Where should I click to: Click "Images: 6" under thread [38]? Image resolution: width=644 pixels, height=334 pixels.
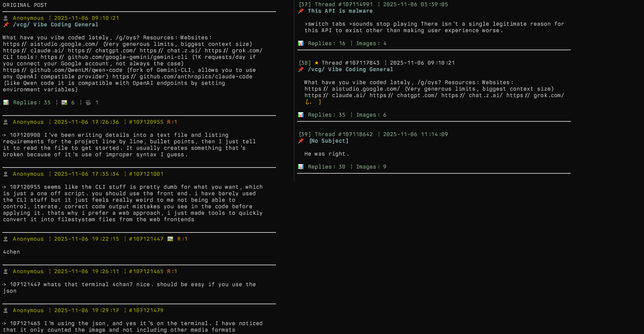(371, 115)
